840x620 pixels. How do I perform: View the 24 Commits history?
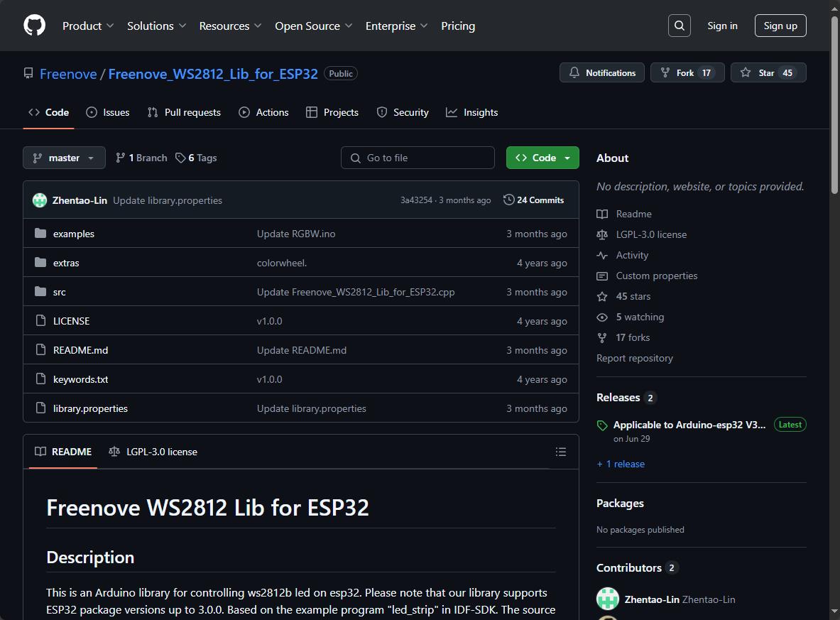[533, 200]
